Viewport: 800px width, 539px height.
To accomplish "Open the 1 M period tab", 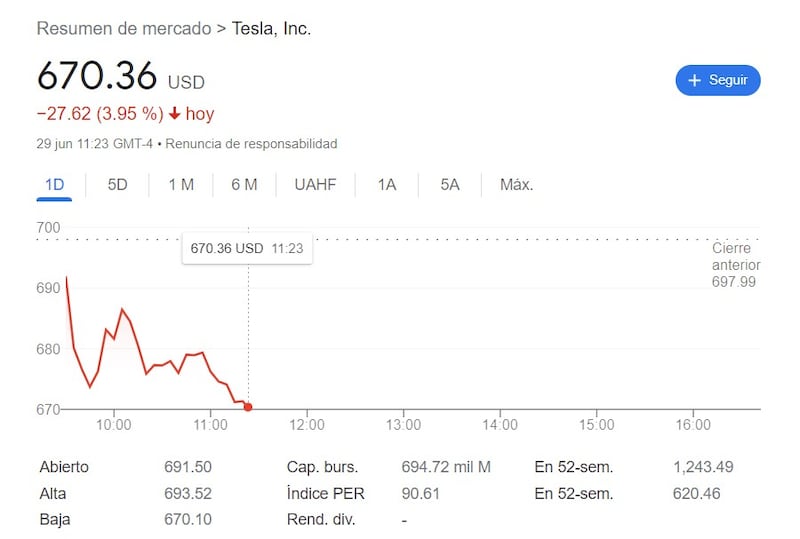I will click(x=181, y=185).
